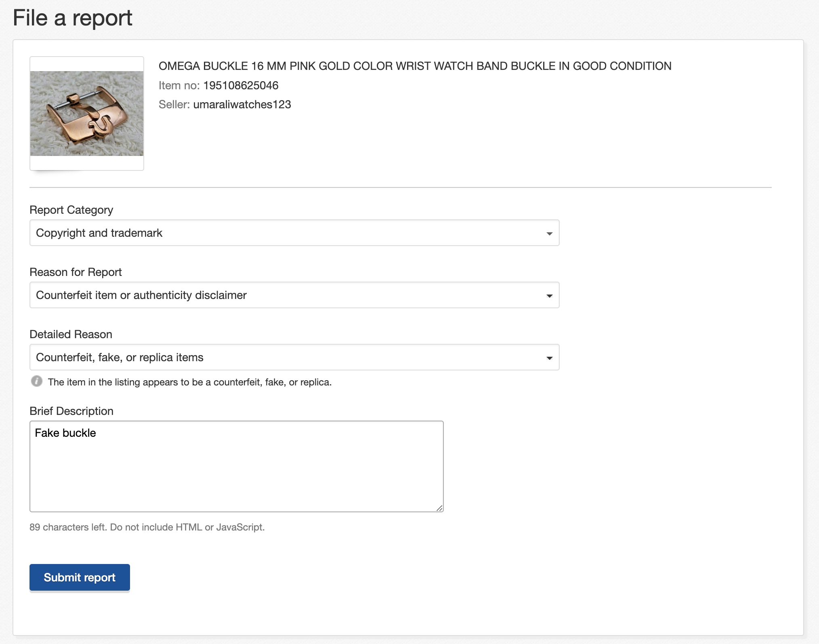
Task: Click the Omega buckle listing title
Action: tap(415, 66)
